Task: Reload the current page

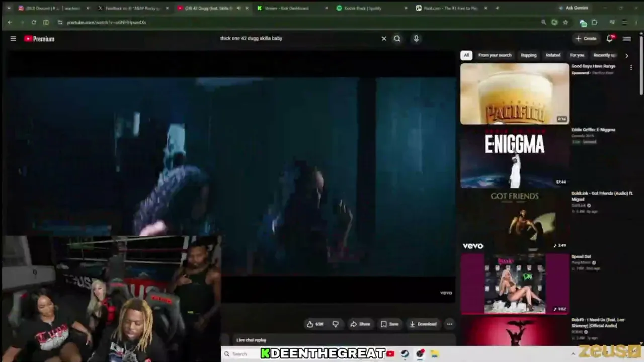Action: pyautogui.click(x=34, y=22)
